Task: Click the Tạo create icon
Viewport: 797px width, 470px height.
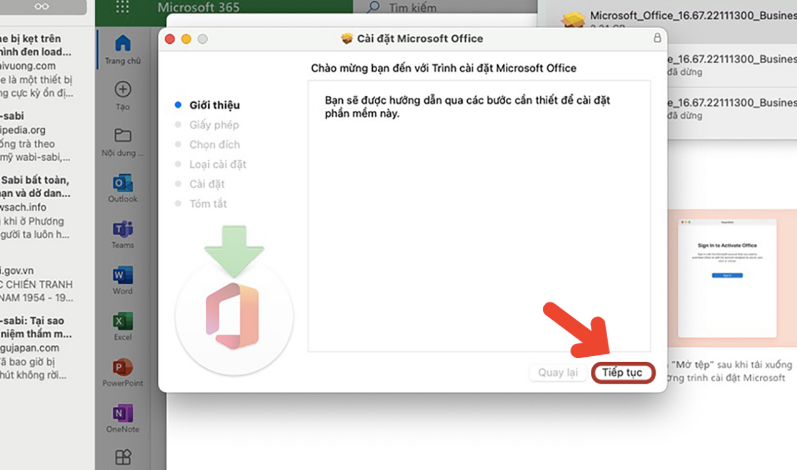Action: [123, 95]
